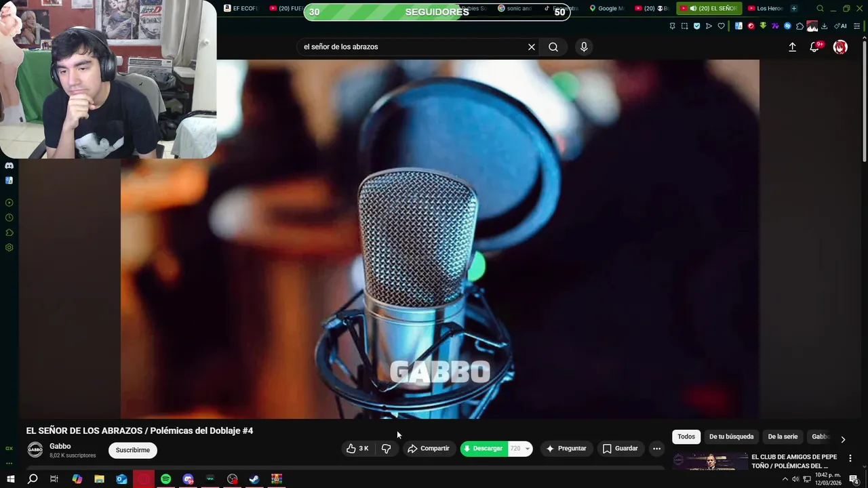The height and width of the screenshot is (488, 868).
Task: Click the blue Shazam extension icon
Action: pyautogui.click(x=787, y=26)
